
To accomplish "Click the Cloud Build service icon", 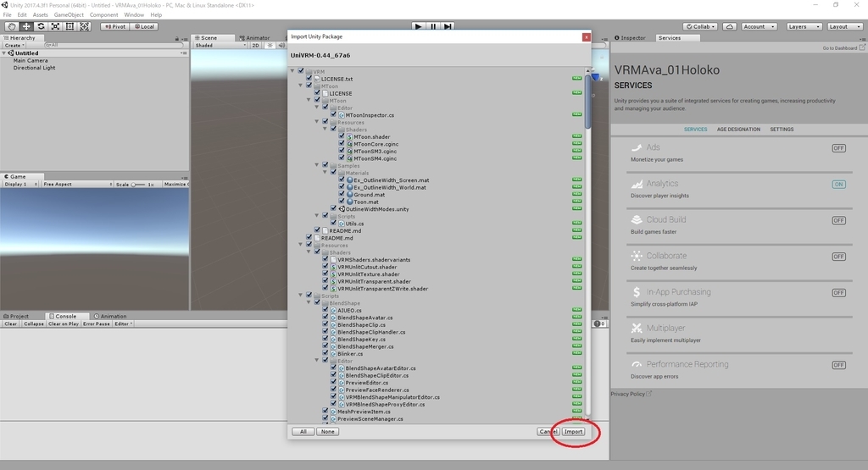I will pos(637,219).
